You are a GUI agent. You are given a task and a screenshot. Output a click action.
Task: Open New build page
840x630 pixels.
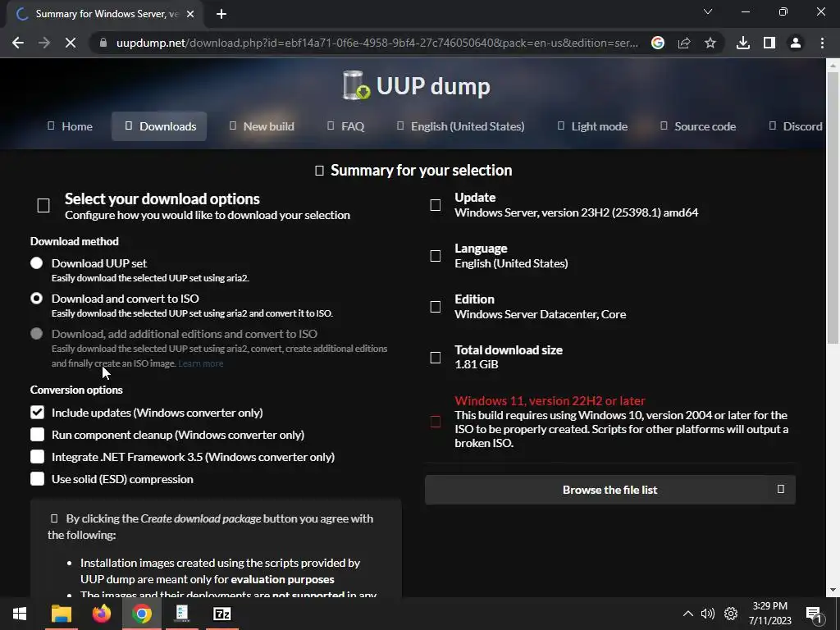(x=262, y=126)
